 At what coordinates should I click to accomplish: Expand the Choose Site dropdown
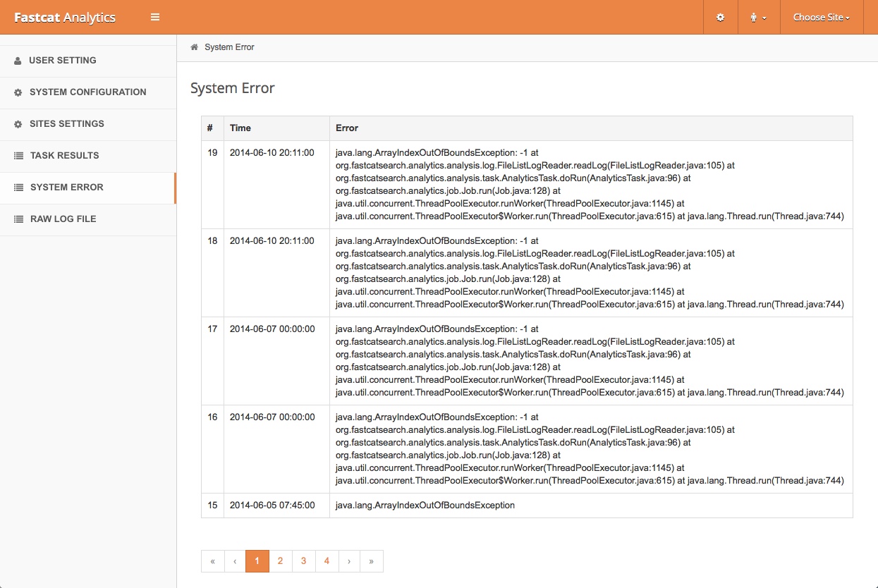pyautogui.click(x=821, y=17)
